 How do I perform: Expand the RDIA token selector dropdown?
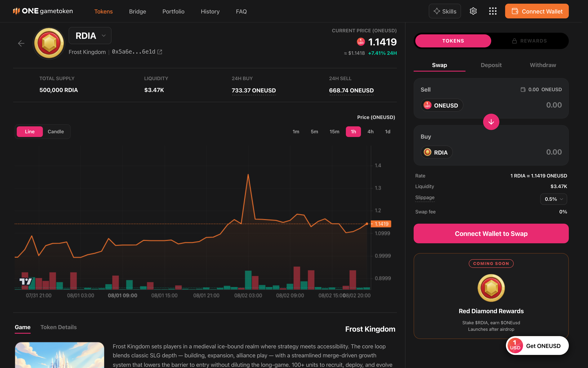pyautogui.click(x=90, y=36)
